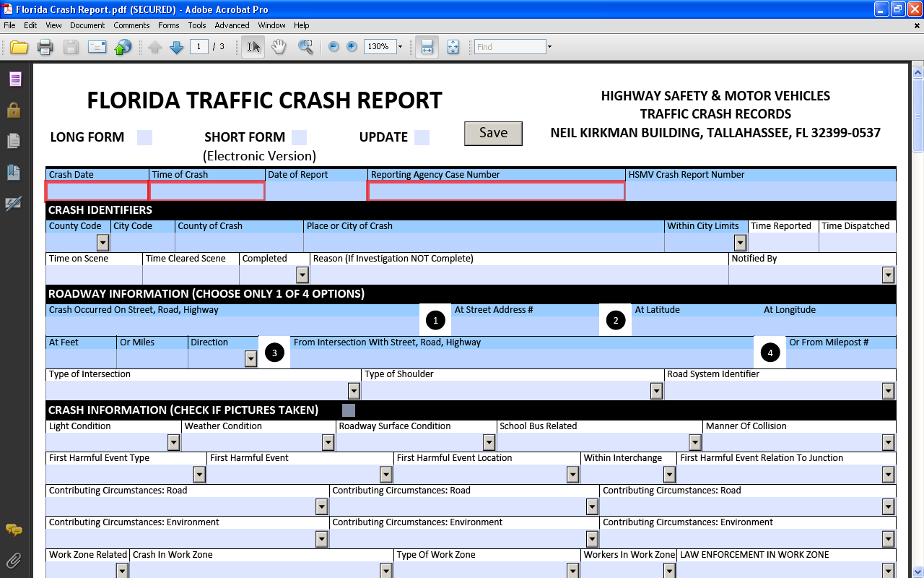Screen dimensions: 924x578
Task: Show the Comments panel in sidebar
Action: [x=14, y=530]
